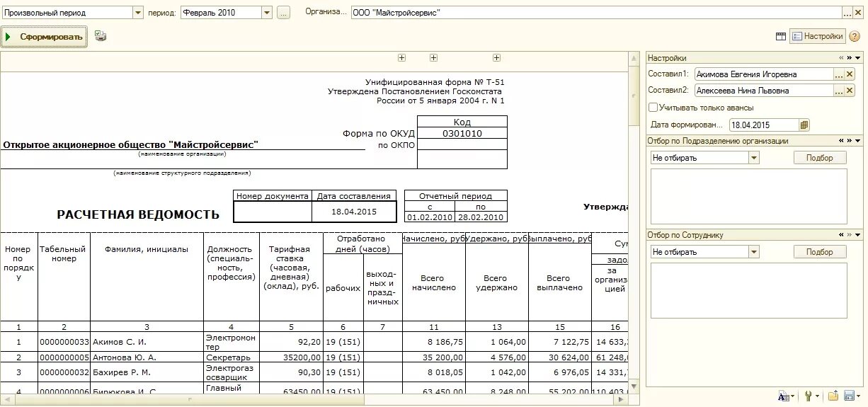868x407 pixels.
Task: Open the calendar picker for Дата формирования
Action: pyautogui.click(x=804, y=125)
